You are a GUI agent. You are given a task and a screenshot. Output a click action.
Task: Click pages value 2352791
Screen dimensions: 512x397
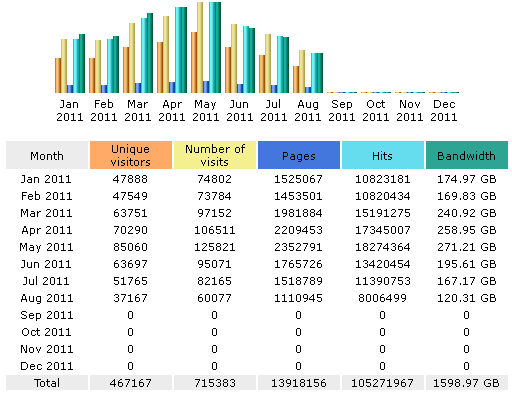298,247
